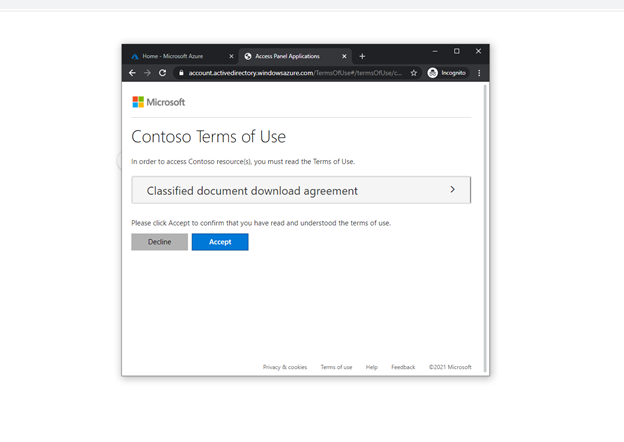Viewport: 624px width, 442px height.
Task: Open the Feedback footer link
Action: [x=403, y=367]
